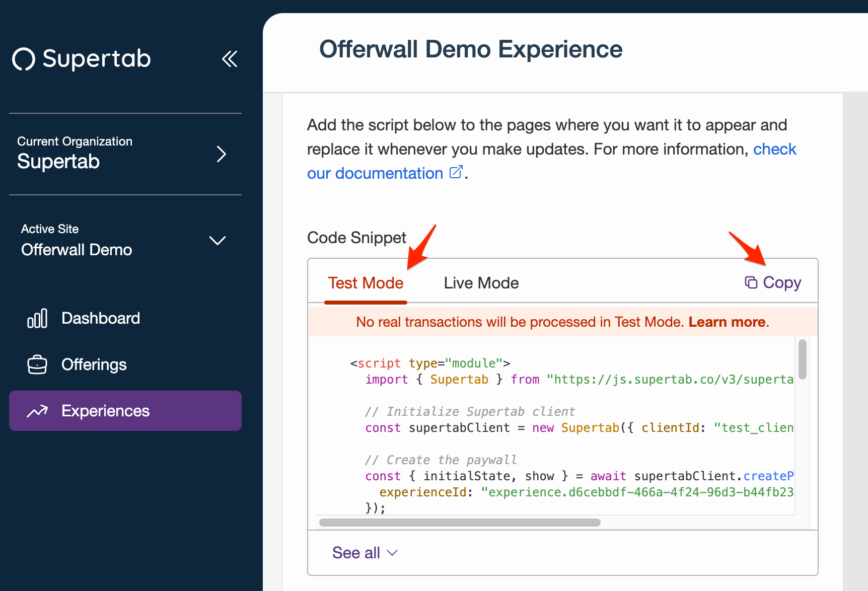Click the code snippet horizontal scrollbar
Screen dimensions: 868x591
tap(460, 523)
